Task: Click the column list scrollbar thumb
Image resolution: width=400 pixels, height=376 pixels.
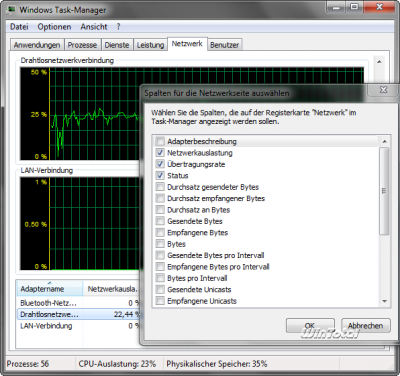Action: [x=384, y=191]
